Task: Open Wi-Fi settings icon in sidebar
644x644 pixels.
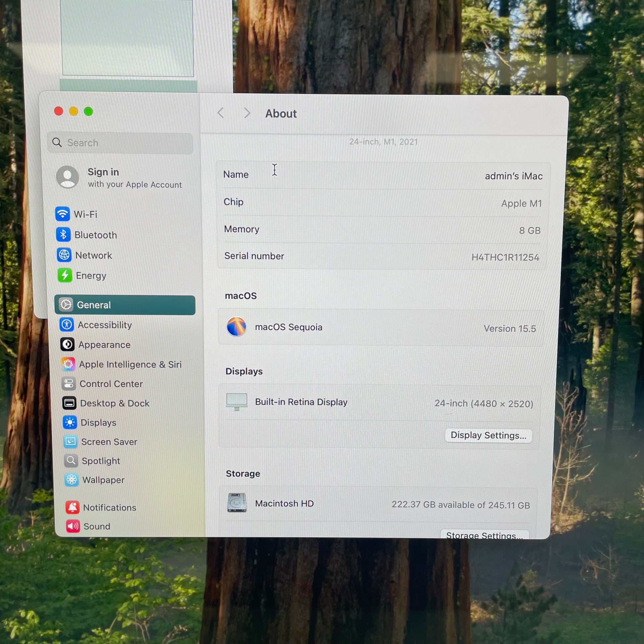Action: (62, 214)
